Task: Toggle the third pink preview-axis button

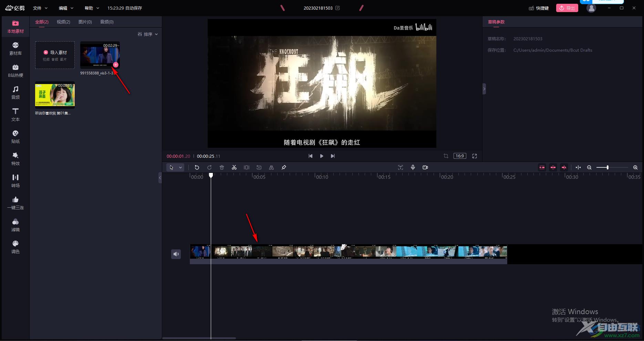Action: 564,167
